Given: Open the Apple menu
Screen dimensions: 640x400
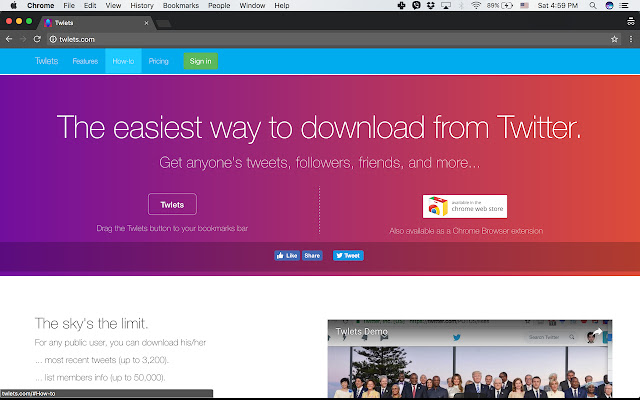Looking at the screenshot, I should [13, 5].
